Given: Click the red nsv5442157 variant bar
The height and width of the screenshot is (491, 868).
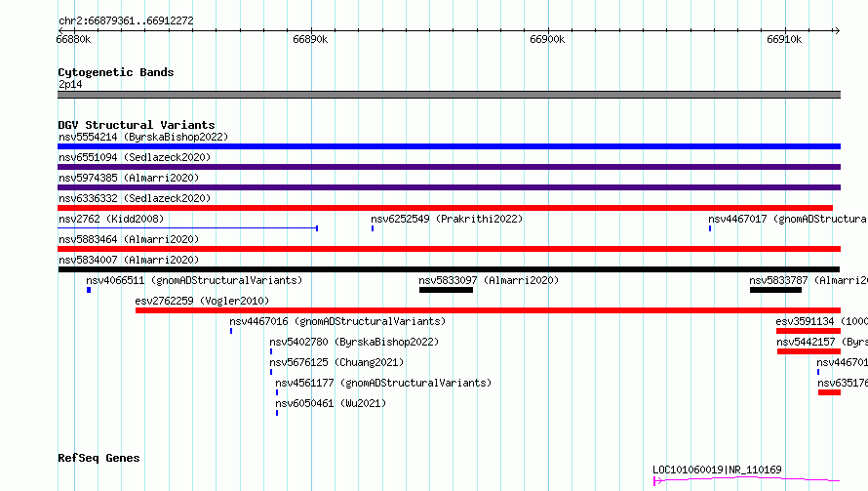Looking at the screenshot, I should [809, 352].
